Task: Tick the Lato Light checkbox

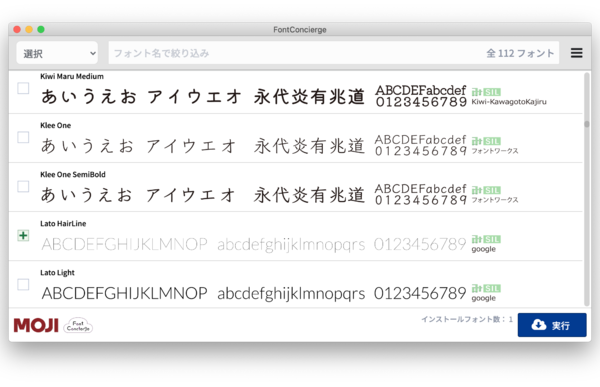Action: [23, 284]
